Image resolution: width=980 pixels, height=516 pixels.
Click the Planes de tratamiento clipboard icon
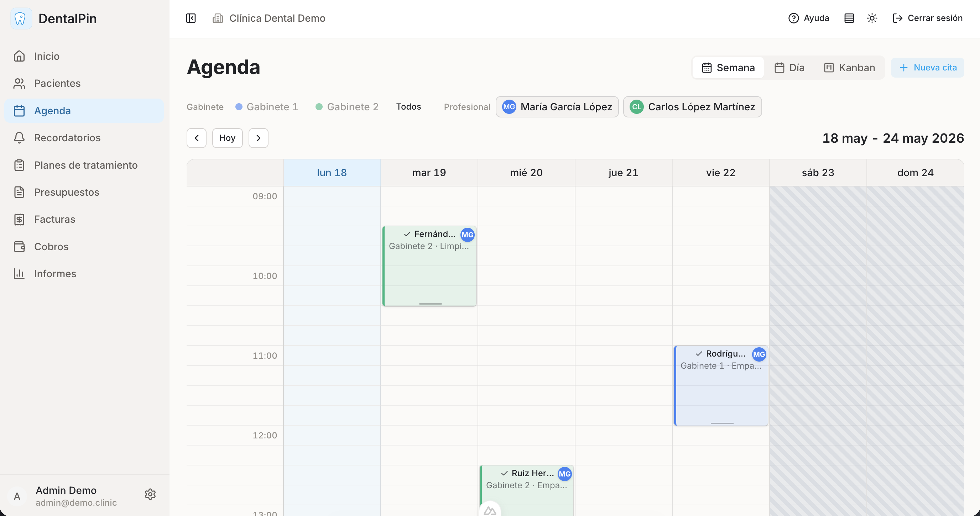pyautogui.click(x=19, y=165)
